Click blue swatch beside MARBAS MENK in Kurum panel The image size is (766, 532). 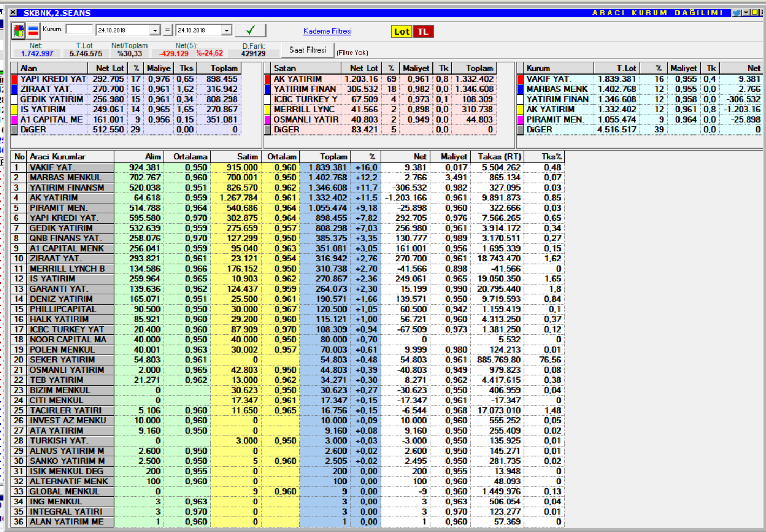pyautogui.click(x=521, y=89)
